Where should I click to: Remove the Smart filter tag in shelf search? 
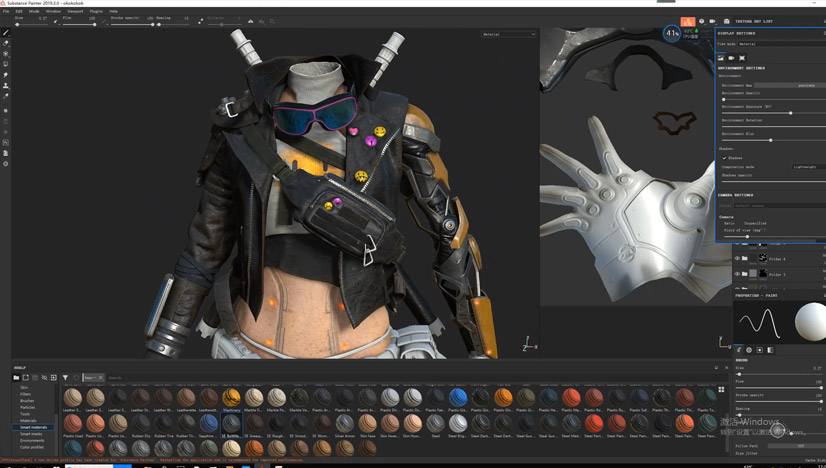click(100, 377)
